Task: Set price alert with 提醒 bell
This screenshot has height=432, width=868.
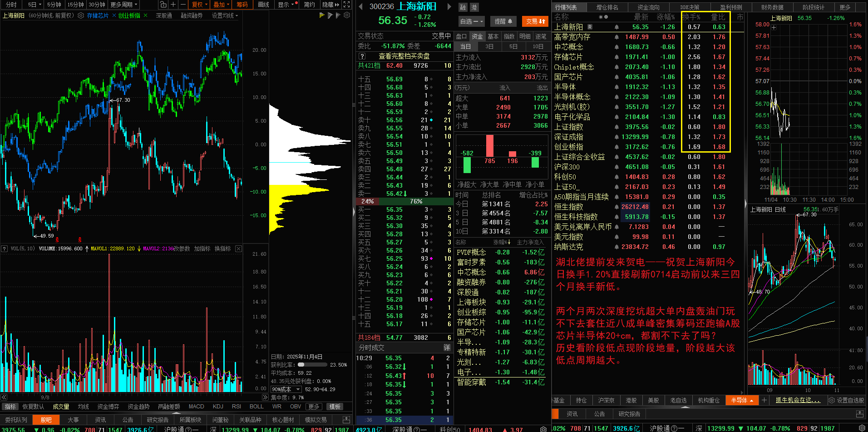Action: tap(503, 21)
